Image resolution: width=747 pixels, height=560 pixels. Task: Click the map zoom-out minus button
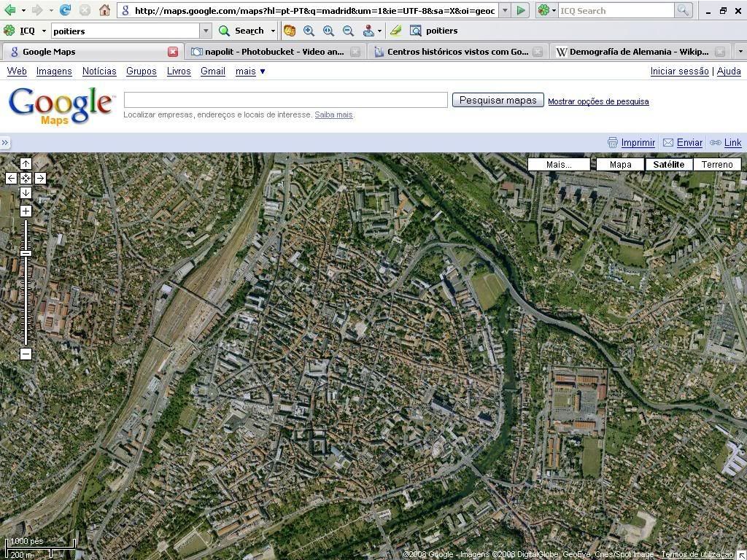(26, 354)
